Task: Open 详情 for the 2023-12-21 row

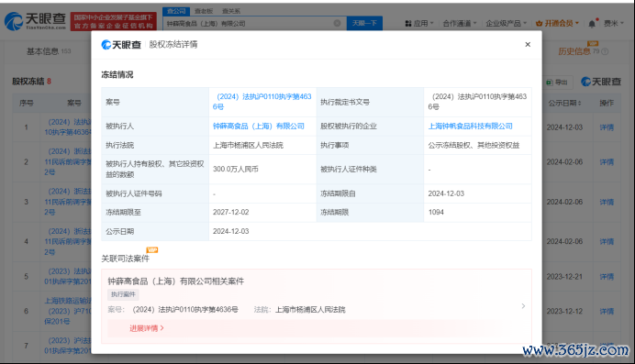Action: 607,277
